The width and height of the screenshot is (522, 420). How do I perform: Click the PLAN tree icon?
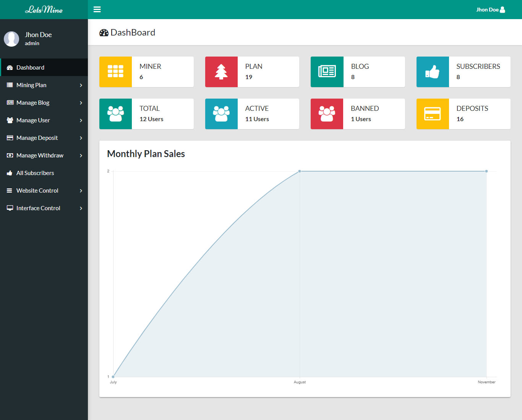coord(221,72)
